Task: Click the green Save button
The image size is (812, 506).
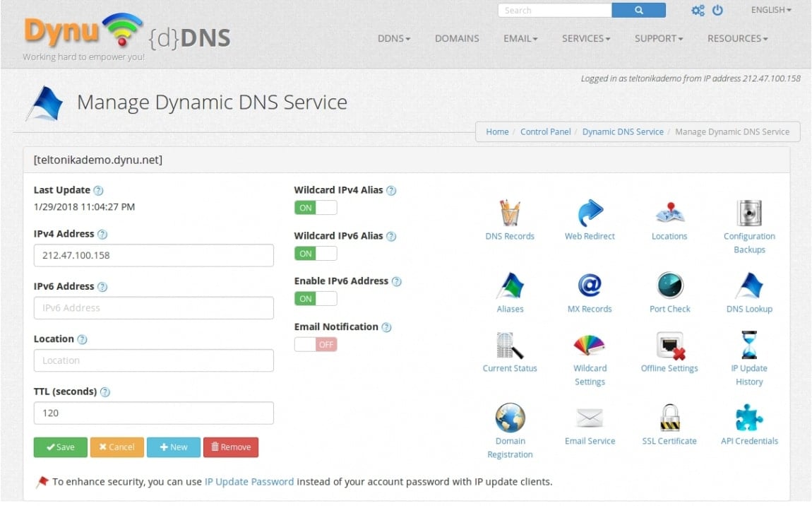Action: (61, 447)
